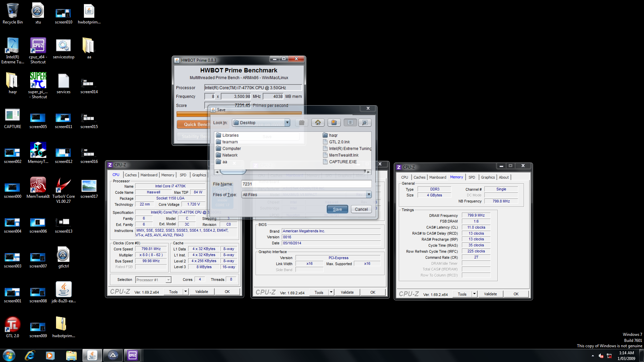This screenshot has width=644, height=362.
Task: Open the Windows Start button
Action: click(9, 355)
